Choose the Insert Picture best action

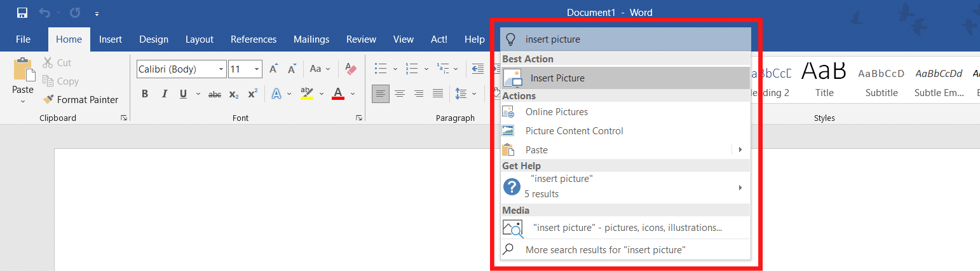625,78
